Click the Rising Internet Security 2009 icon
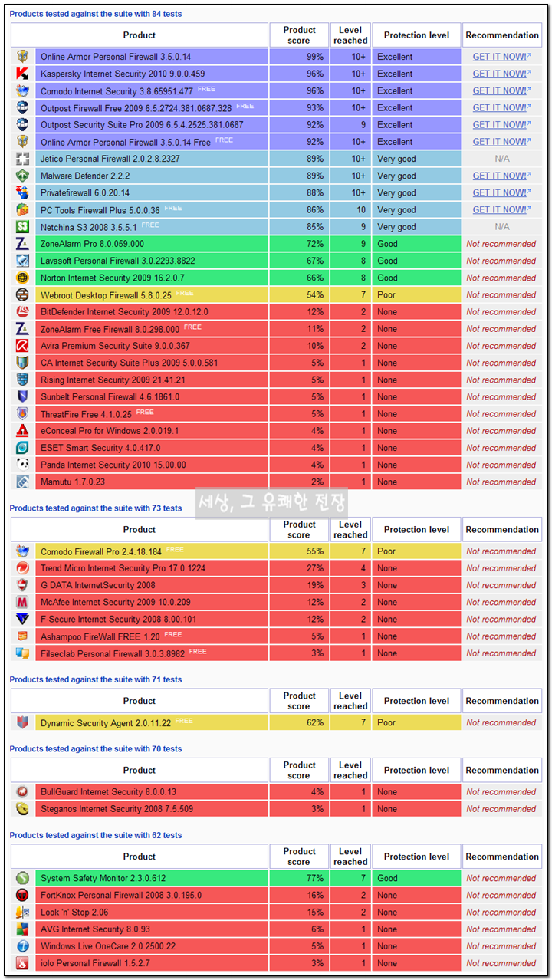This screenshot has height=980, width=552. click(23, 380)
